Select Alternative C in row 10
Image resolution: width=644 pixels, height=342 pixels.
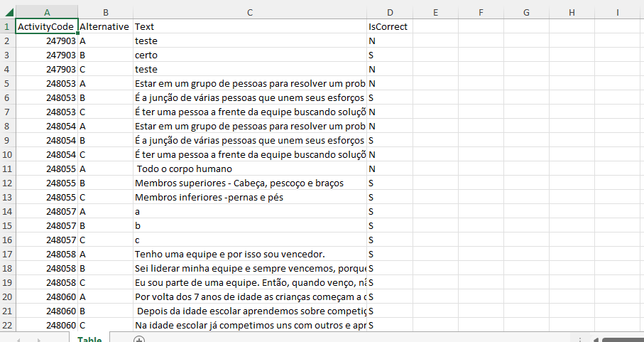(x=106, y=154)
